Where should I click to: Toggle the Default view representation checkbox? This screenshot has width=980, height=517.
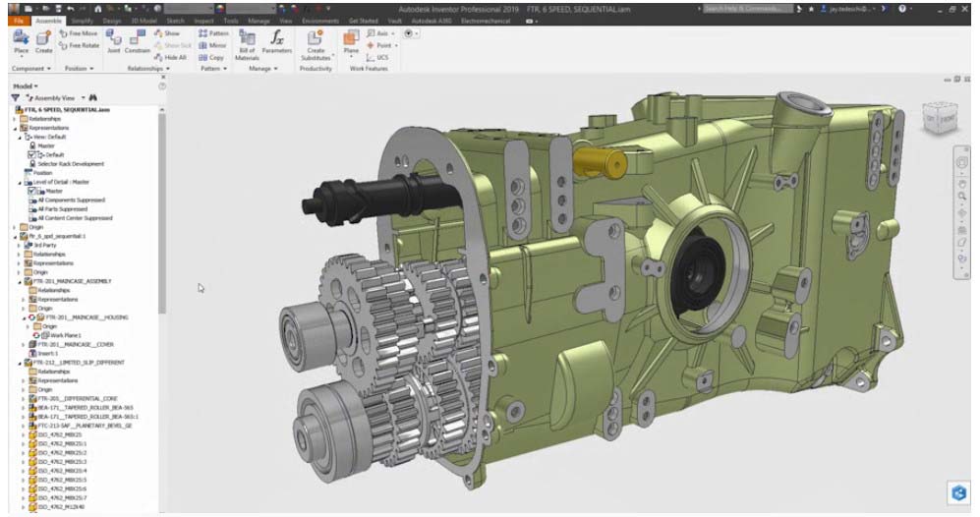31,154
